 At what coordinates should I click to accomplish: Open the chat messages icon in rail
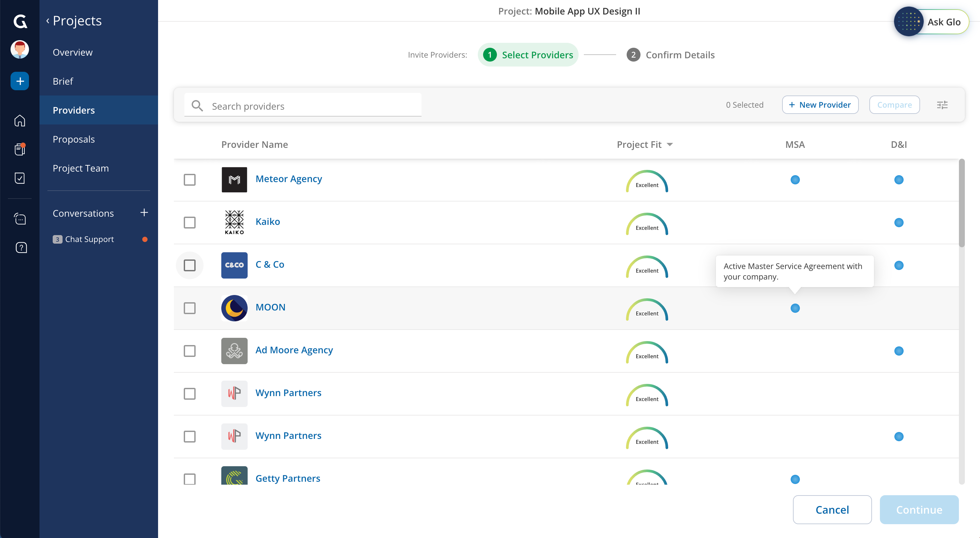(x=20, y=219)
